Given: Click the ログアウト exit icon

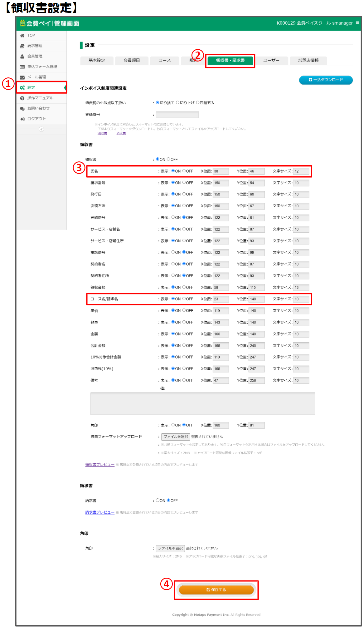Looking at the screenshot, I should pos(22,119).
